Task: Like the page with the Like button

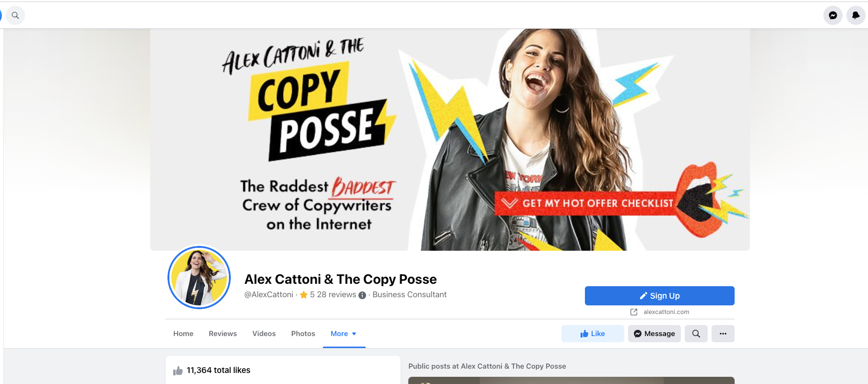Action: [x=593, y=334]
